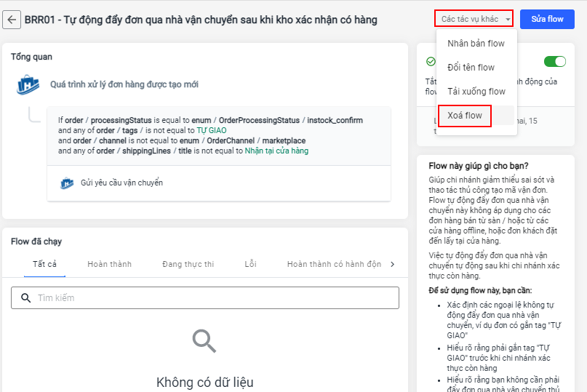This screenshot has height=392, width=587.
Task: Choose 'Đổi tên flow' from menu
Action: click(x=471, y=68)
